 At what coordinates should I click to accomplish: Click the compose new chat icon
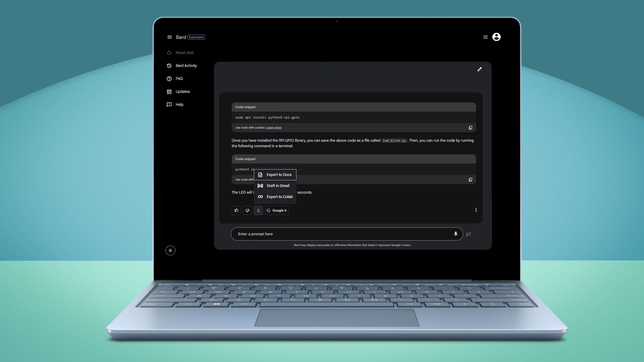pos(479,69)
